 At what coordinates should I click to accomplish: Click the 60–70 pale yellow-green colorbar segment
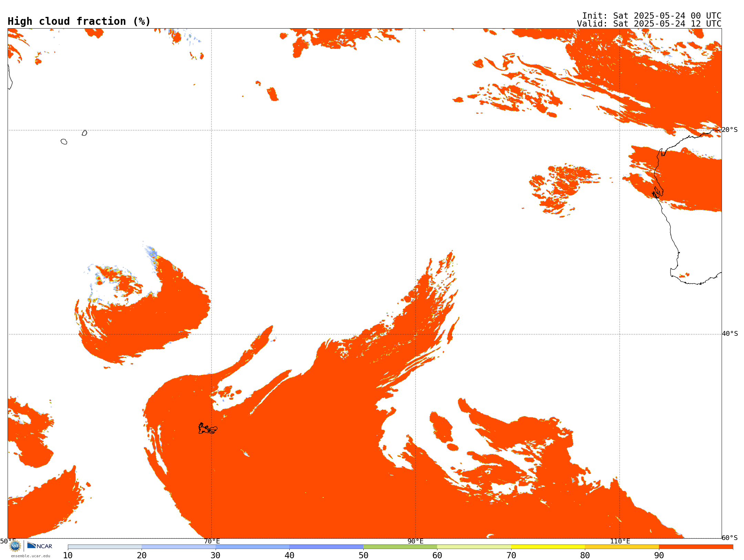click(x=474, y=547)
